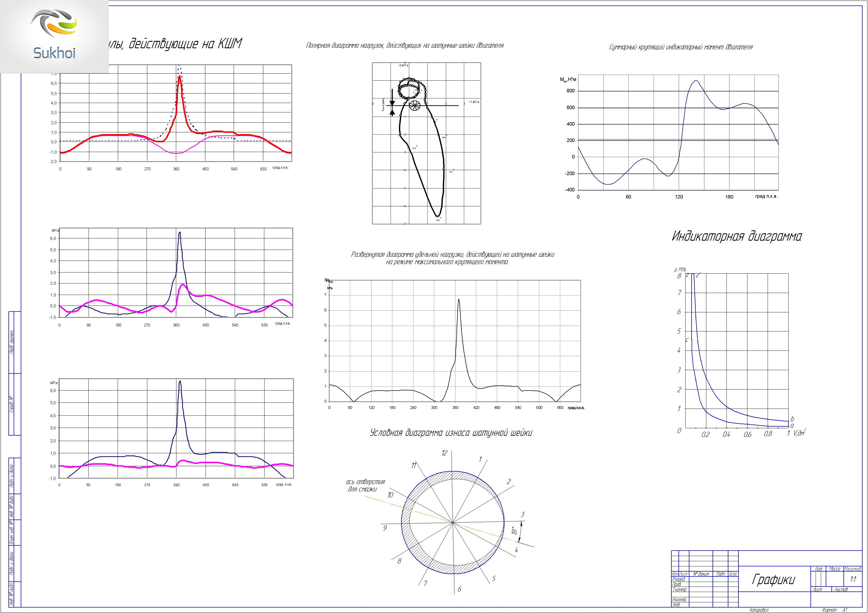Click the 'Справ. №' sidebar cell

point(12,404)
